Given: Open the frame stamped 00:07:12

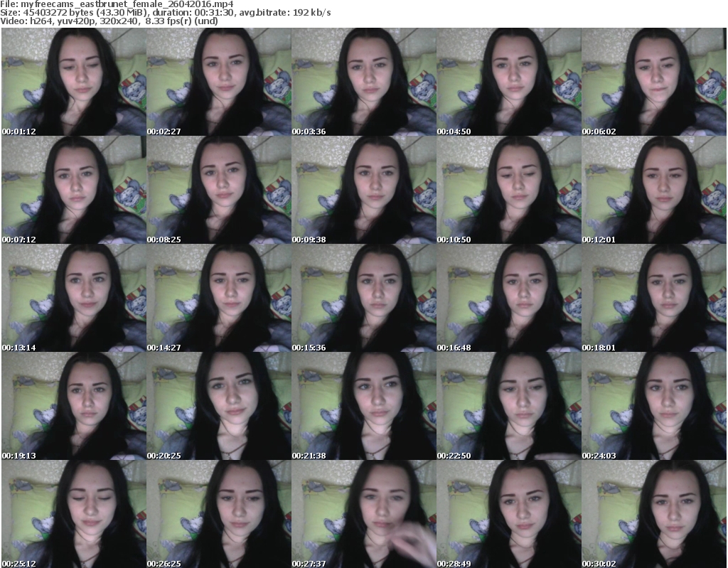Looking at the screenshot, I should click(74, 190).
